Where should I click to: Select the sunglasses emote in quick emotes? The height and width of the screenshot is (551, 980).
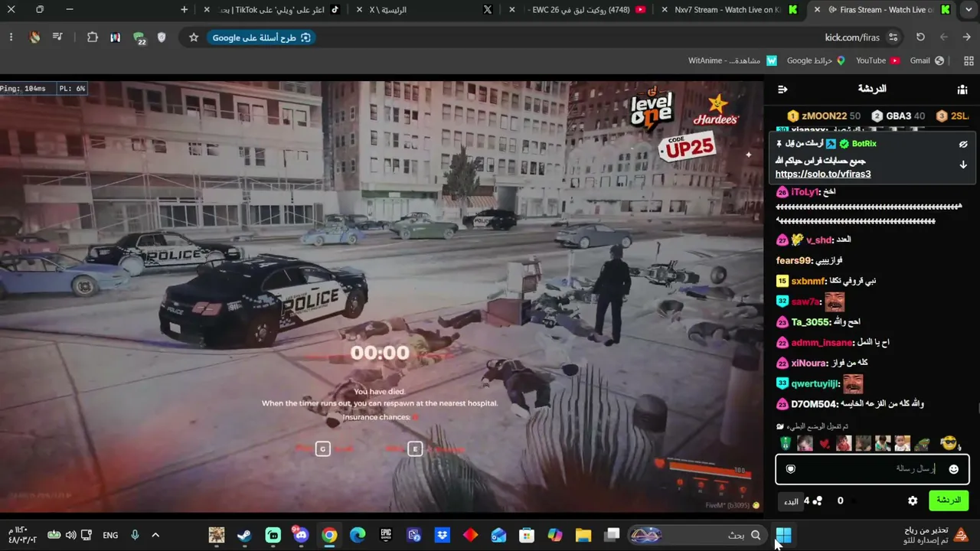(949, 443)
